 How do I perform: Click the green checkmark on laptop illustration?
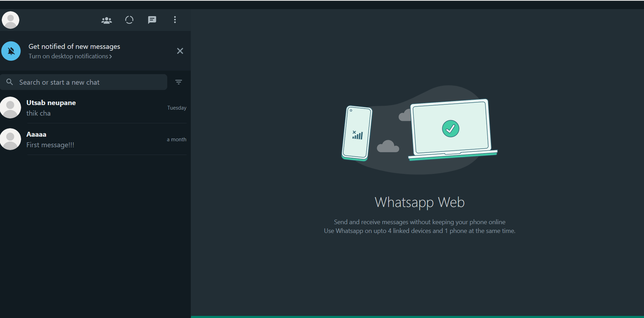point(450,129)
